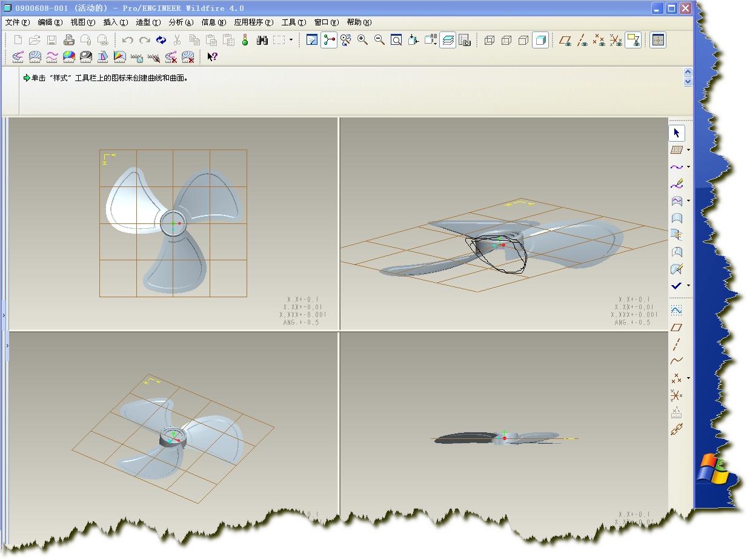Image resolution: width=747 pixels, height=560 pixels.
Task: Expand datum point tool dropdown arrow
Action: coord(688,378)
